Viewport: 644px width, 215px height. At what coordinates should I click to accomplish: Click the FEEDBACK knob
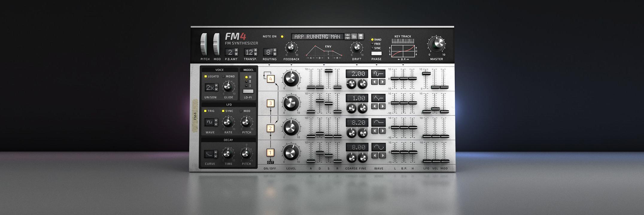291,48
